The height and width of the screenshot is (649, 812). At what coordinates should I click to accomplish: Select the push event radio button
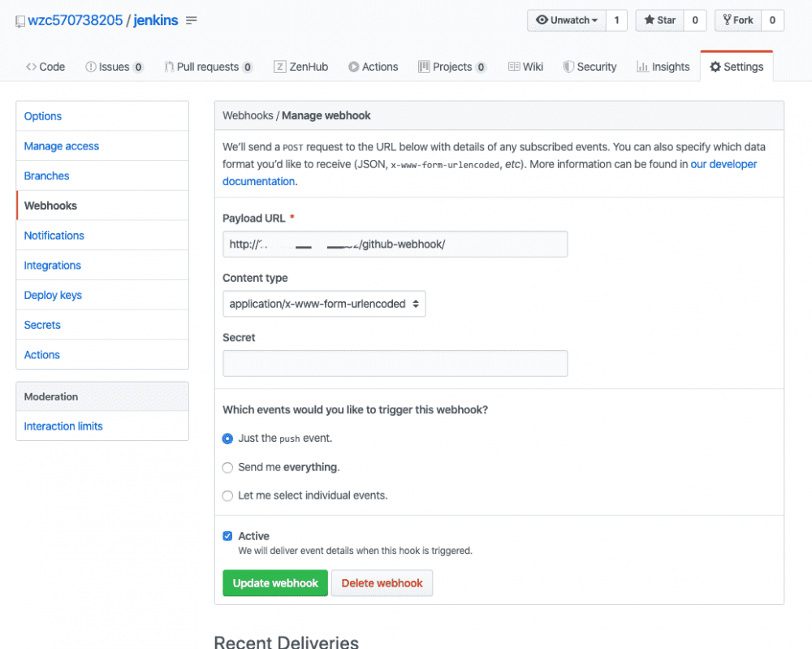tap(227, 438)
